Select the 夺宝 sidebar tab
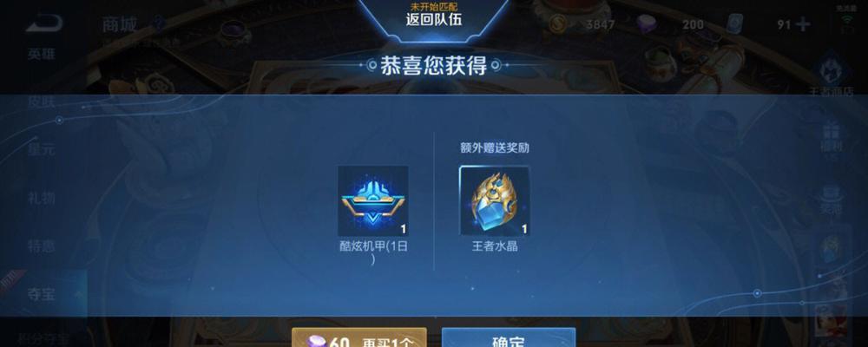The height and width of the screenshot is (347, 868). click(42, 294)
